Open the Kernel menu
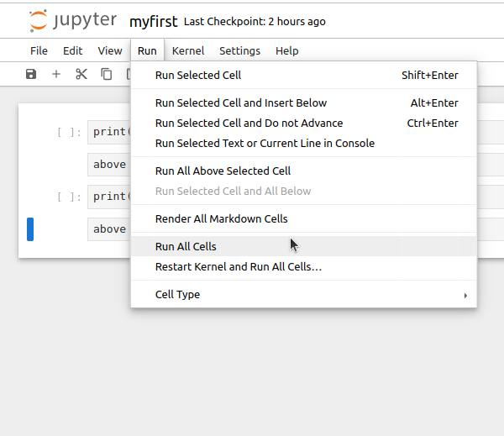The image size is (504, 436). coord(188,50)
